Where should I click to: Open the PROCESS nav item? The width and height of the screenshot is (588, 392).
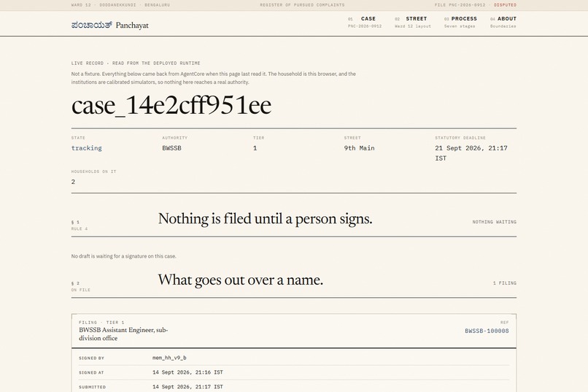(x=460, y=22)
